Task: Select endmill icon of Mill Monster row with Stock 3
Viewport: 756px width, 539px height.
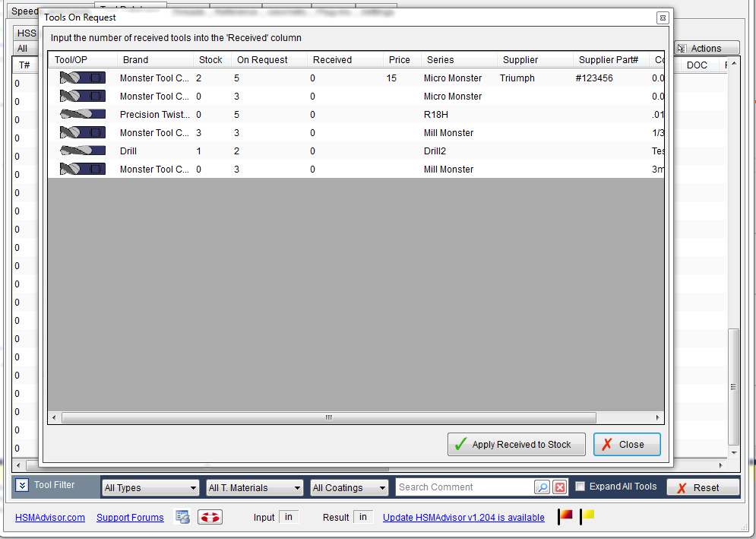Action: pyautogui.click(x=83, y=132)
